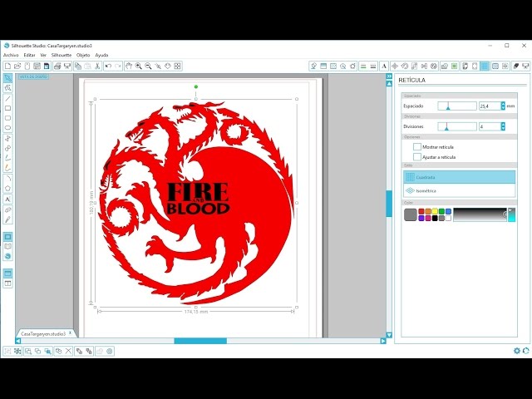Open the Design Store globe icon
Image resolution: width=532 pixels, height=399 pixels.
(x=7, y=256)
